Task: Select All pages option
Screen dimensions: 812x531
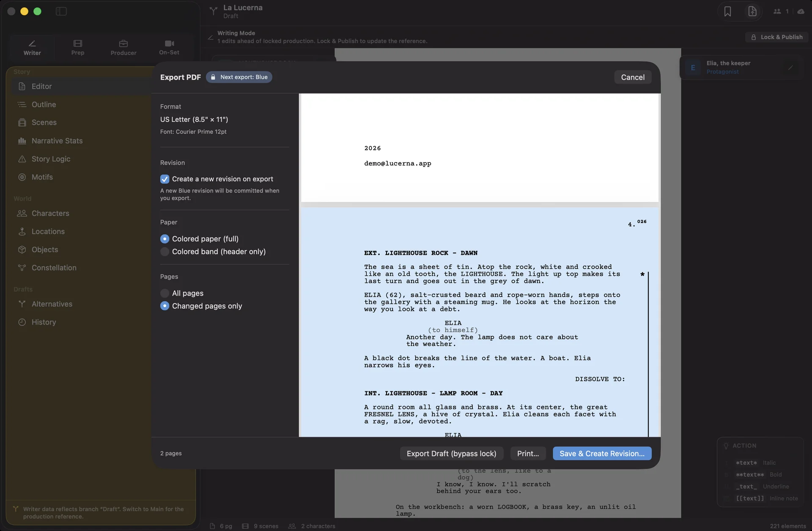Action: pos(165,293)
